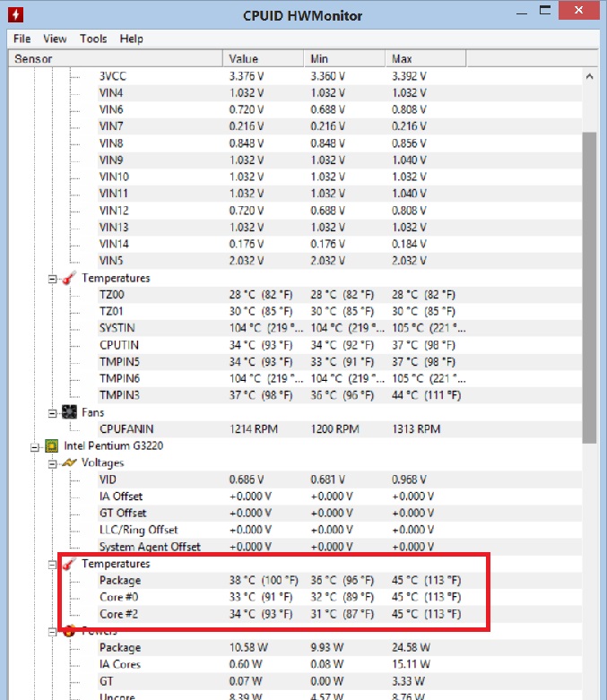The image size is (607, 700).
Task: Select the VIN9 row
Action: pyautogui.click(x=340, y=160)
